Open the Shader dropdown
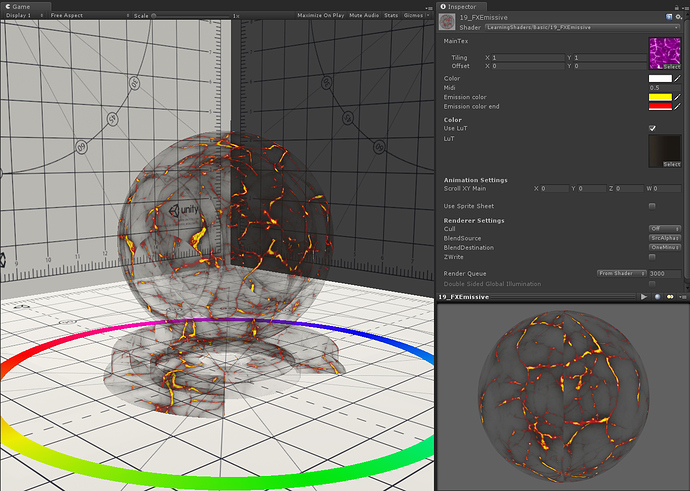690x491 pixels. point(582,27)
